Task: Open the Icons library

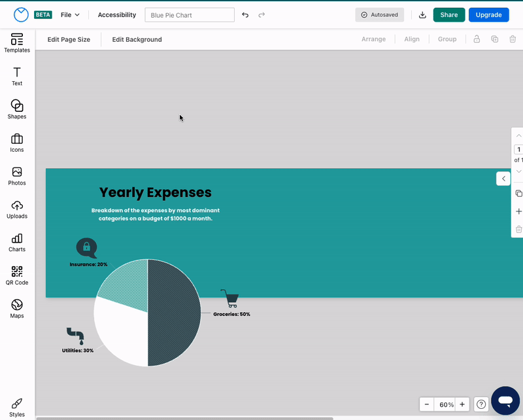Action: tap(16, 143)
